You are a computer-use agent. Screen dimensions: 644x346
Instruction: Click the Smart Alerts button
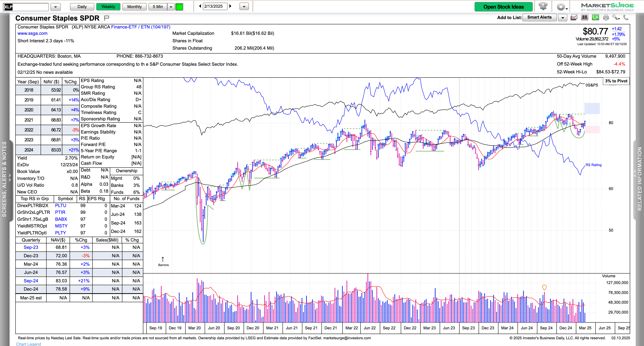[539, 17]
